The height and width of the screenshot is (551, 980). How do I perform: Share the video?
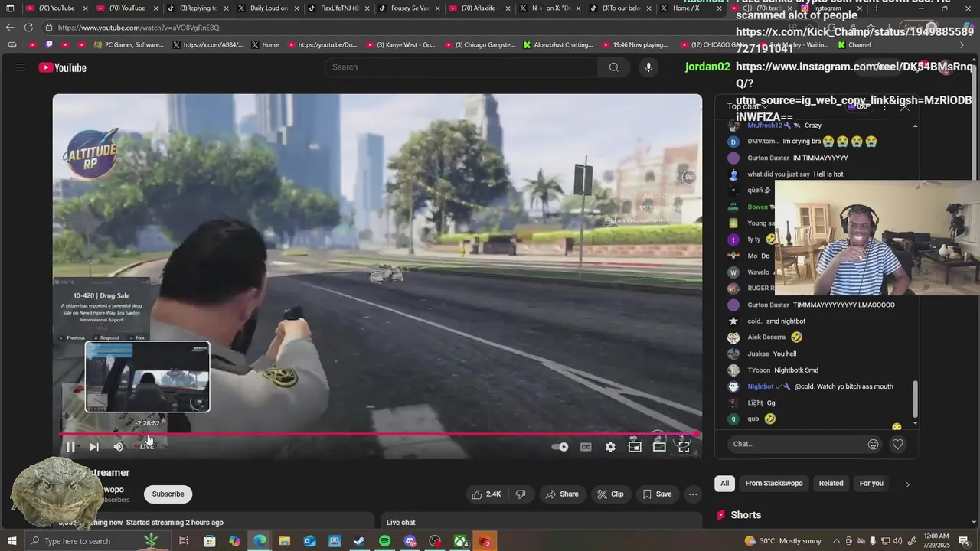562,494
